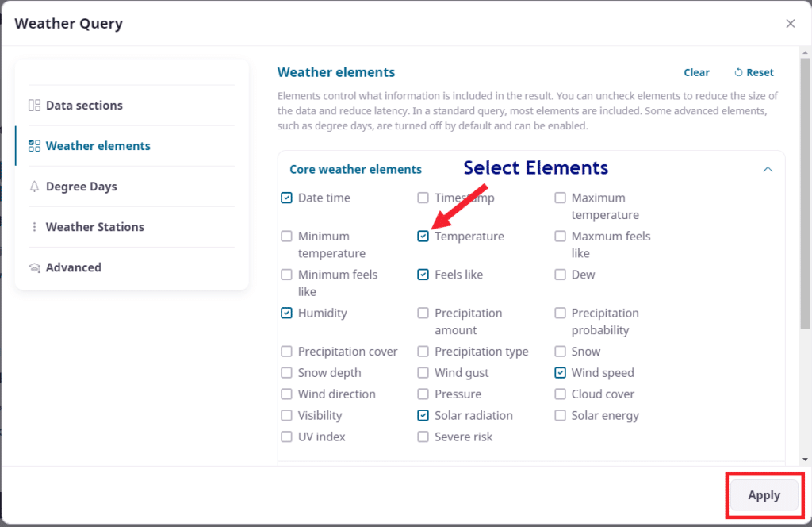Disable the Temperature element

423,236
